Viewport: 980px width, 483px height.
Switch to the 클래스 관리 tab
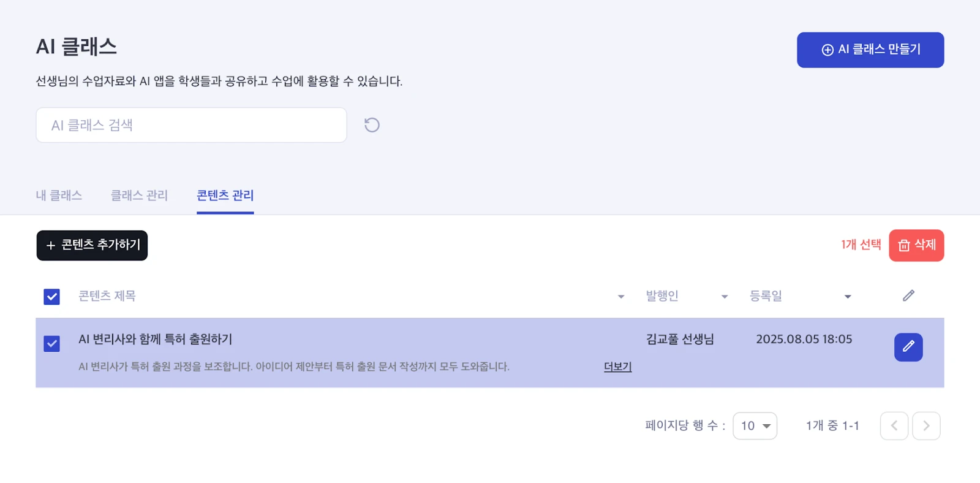pos(139,196)
